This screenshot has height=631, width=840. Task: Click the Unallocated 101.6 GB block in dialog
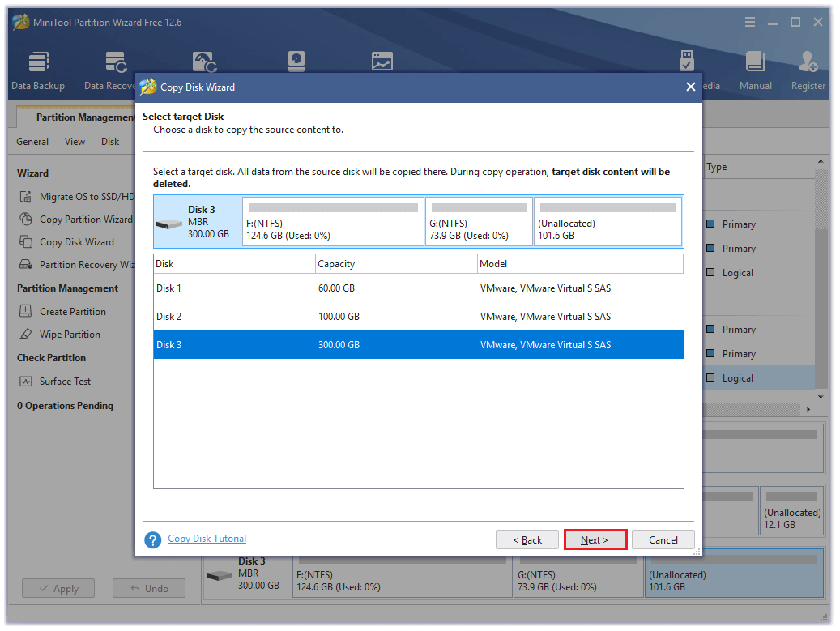(608, 222)
